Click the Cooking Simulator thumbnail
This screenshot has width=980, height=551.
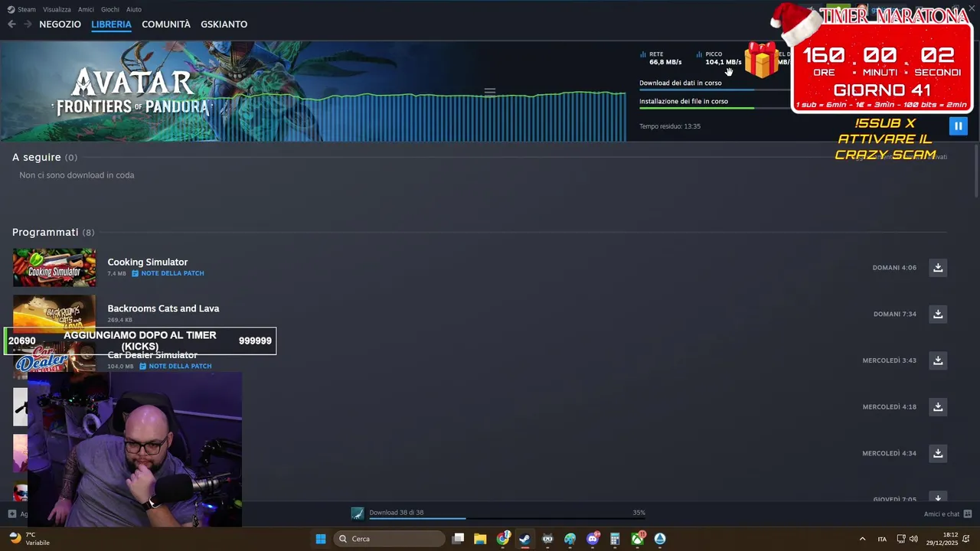[54, 268]
